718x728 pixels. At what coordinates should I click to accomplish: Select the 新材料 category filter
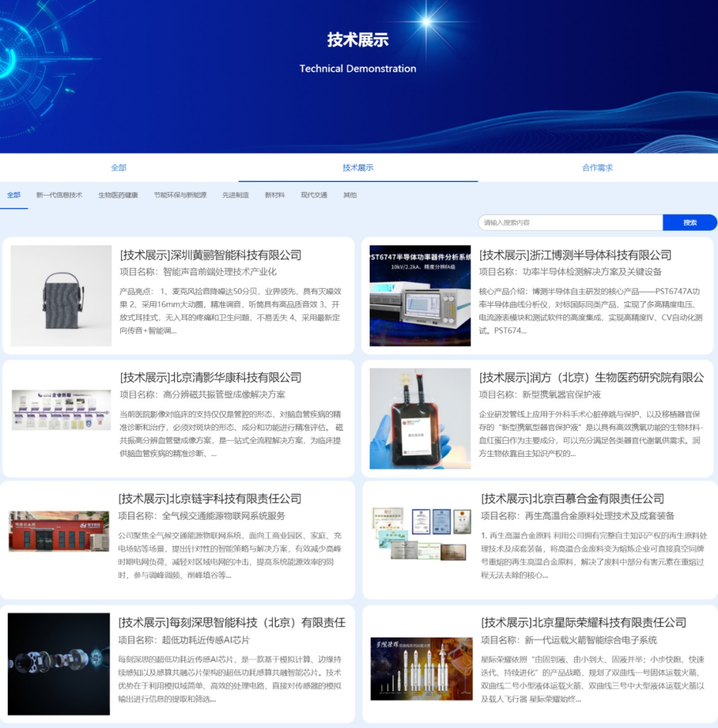click(274, 195)
